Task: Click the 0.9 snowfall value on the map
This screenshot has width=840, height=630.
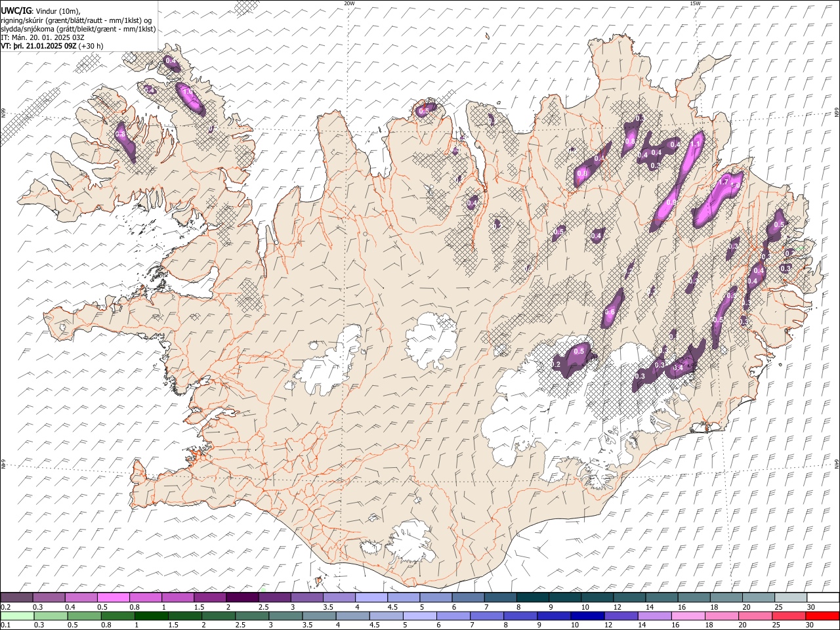Action: click(671, 203)
